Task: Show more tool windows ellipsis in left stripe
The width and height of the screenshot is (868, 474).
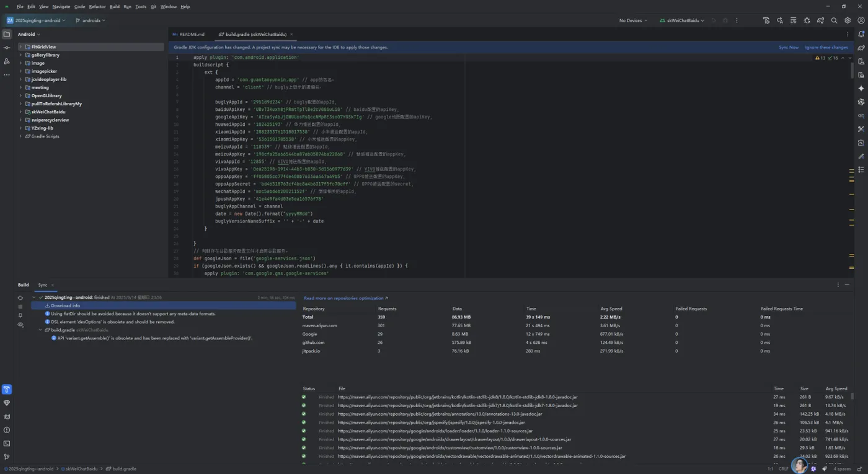Action: (x=7, y=75)
